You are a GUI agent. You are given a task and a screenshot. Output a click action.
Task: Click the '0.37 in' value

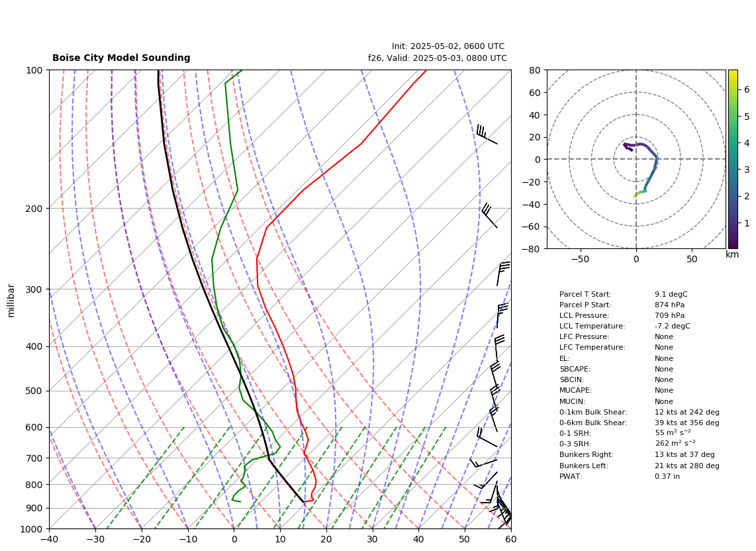click(x=667, y=476)
